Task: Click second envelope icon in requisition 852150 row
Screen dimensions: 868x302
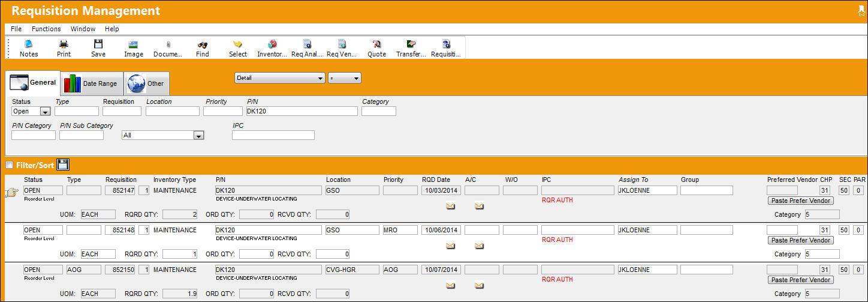Action: 479,285
